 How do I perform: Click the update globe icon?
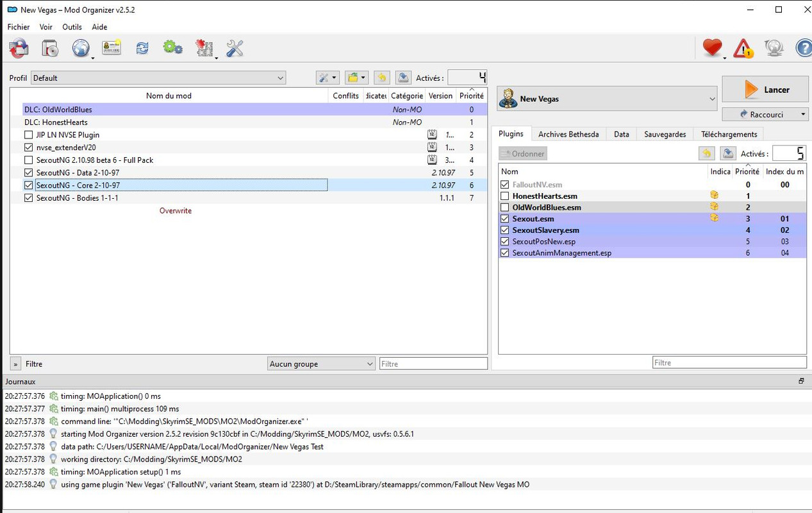click(774, 48)
